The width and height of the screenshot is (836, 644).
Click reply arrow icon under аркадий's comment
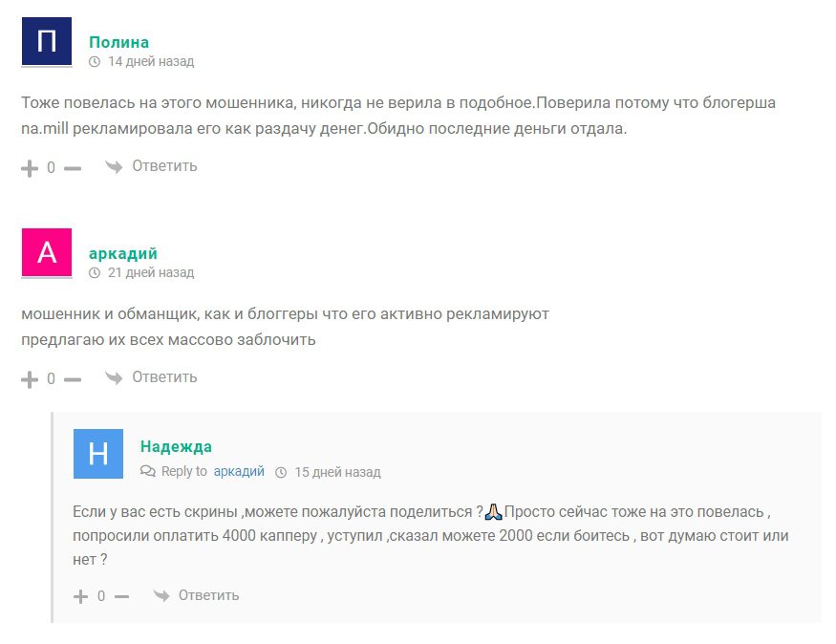coord(114,378)
